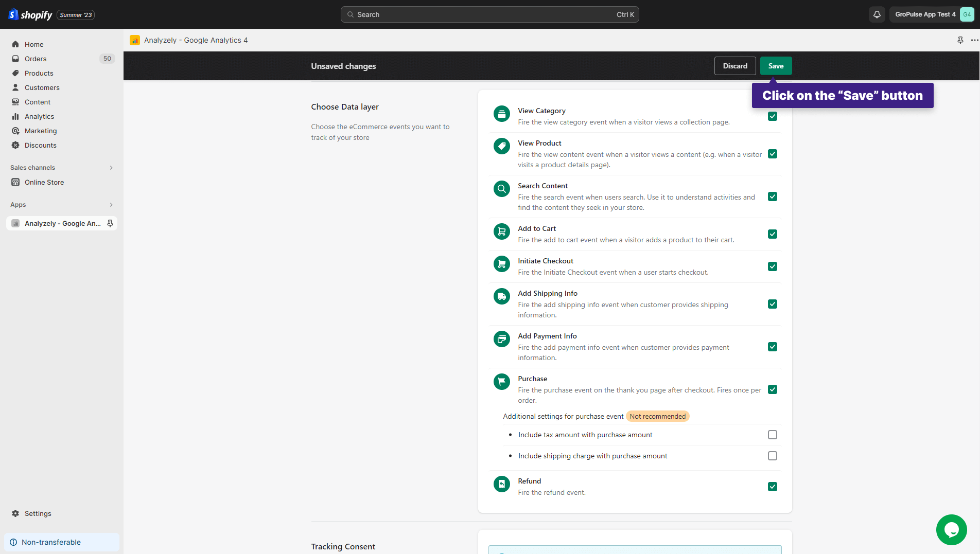Disable the Add Shipping Info event
Screen dimensions: 980x554
tap(772, 304)
